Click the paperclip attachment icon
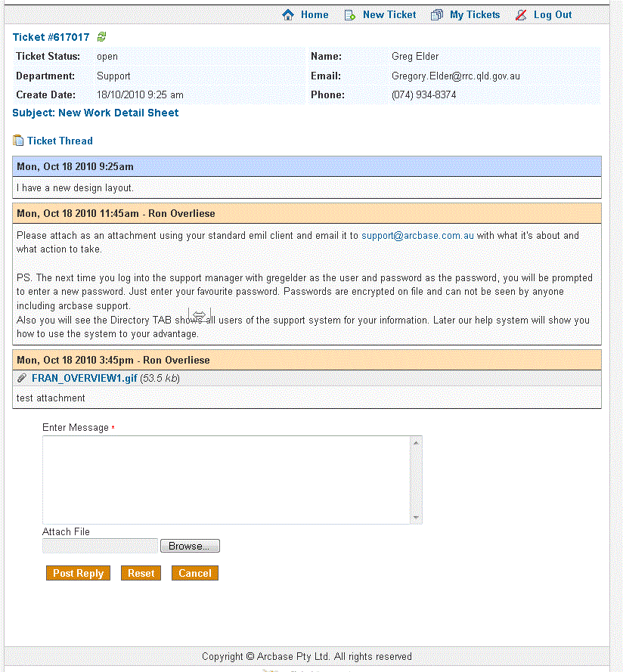 [22, 378]
